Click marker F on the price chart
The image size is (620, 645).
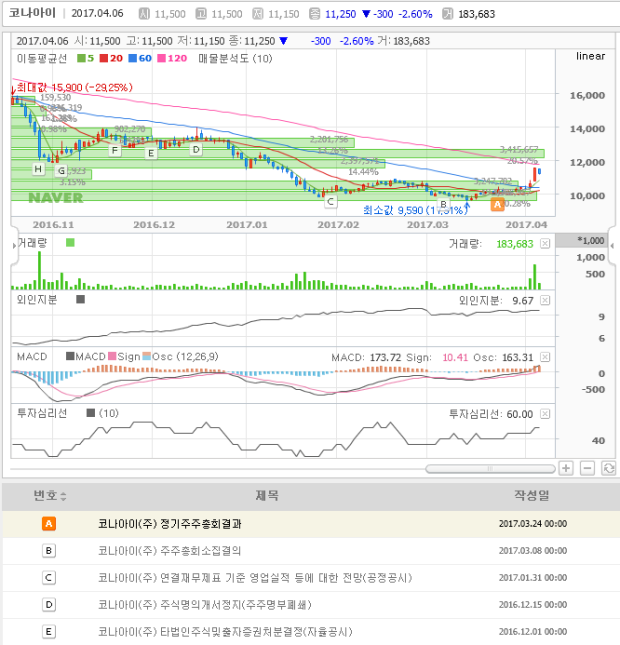tap(115, 150)
